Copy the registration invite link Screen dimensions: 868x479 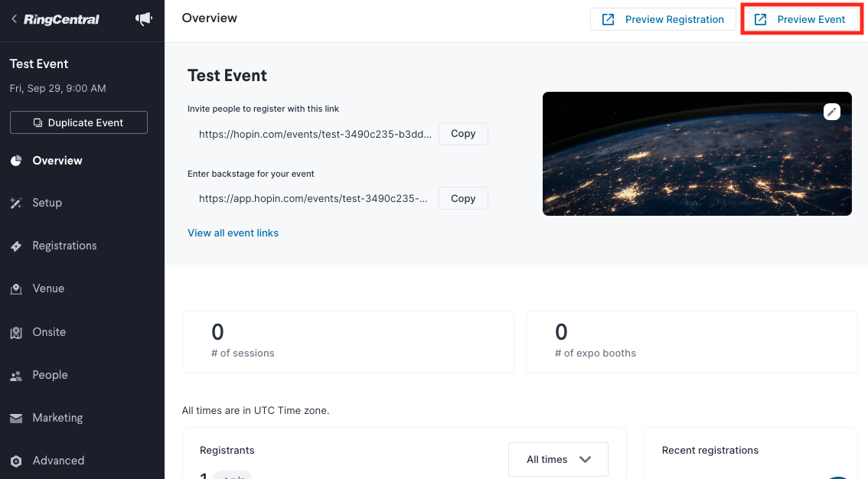click(463, 134)
